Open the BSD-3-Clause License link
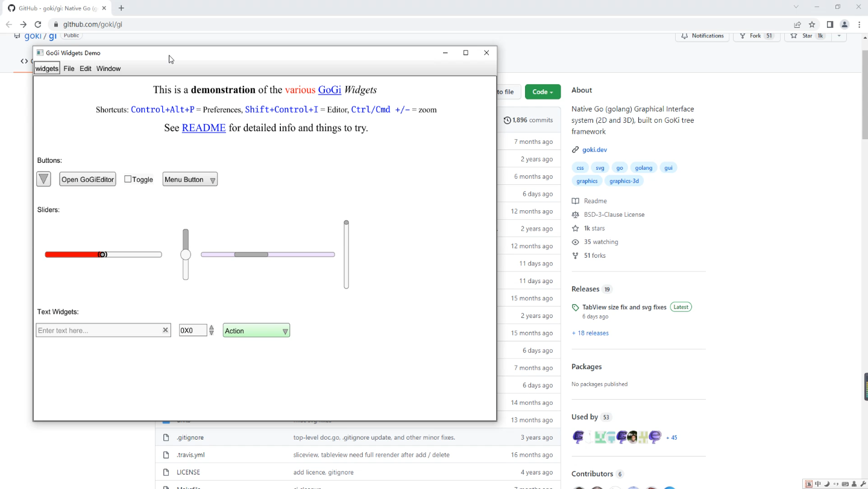Image resolution: width=868 pixels, height=489 pixels. pyautogui.click(x=608, y=214)
